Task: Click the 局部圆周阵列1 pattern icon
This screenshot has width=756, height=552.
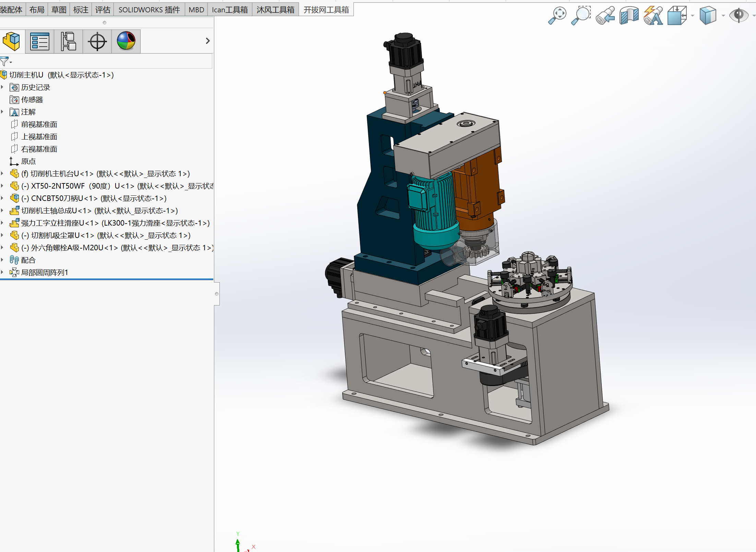Action: point(14,273)
